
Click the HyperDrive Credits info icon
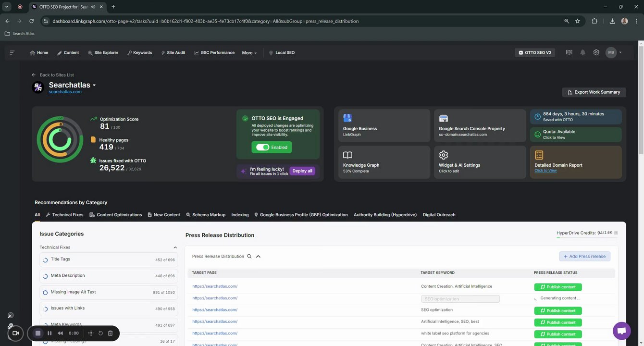point(616,233)
